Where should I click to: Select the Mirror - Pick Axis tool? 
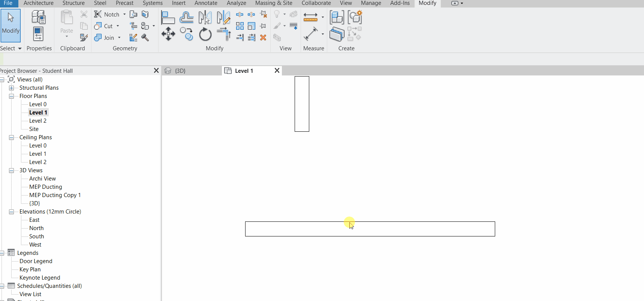(205, 17)
